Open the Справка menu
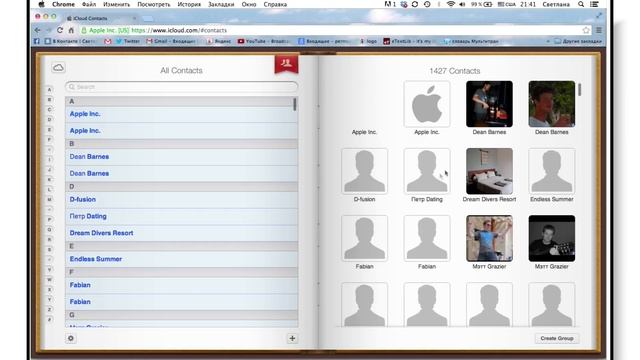This screenshot has height=360, width=640. (x=275, y=4)
